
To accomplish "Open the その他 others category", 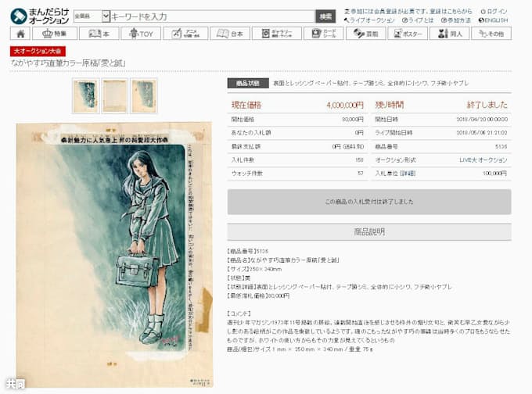I will point(491,34).
